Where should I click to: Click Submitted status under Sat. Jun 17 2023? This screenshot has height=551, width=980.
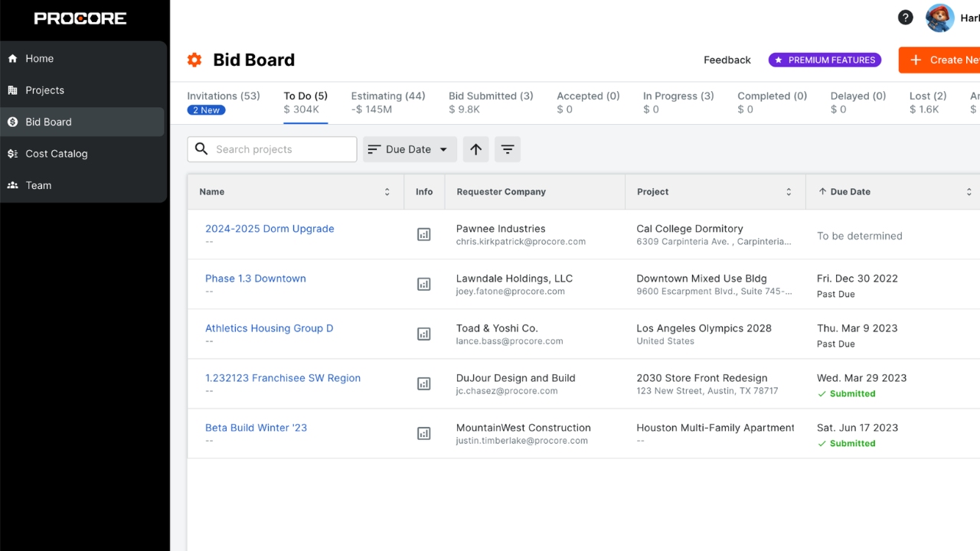point(847,444)
